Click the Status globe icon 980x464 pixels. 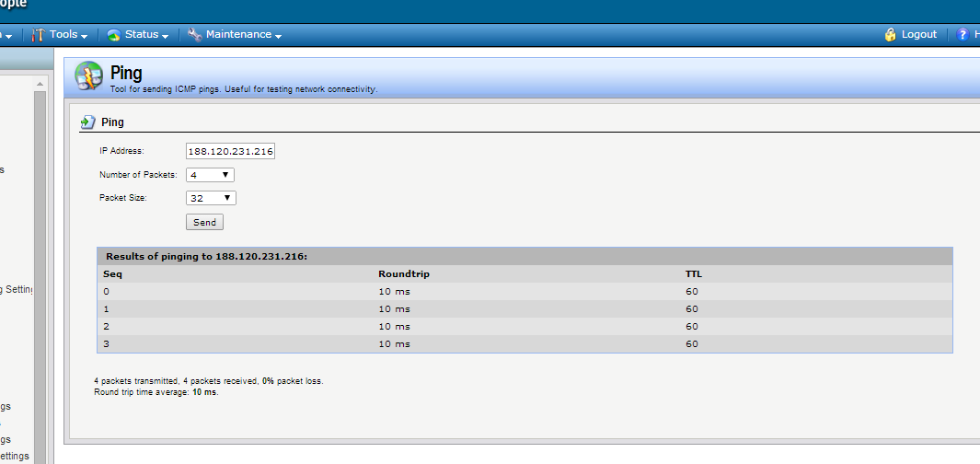(x=114, y=35)
